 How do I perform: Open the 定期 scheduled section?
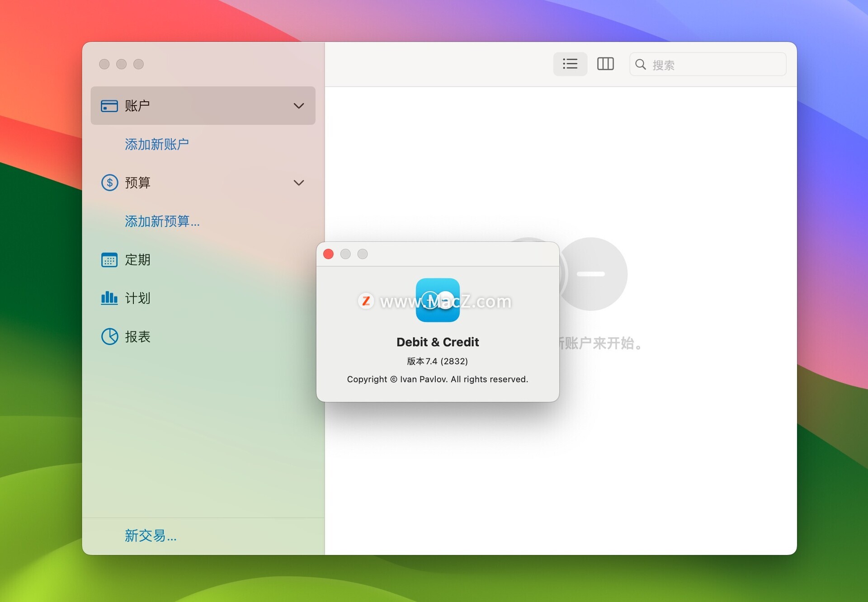point(203,260)
